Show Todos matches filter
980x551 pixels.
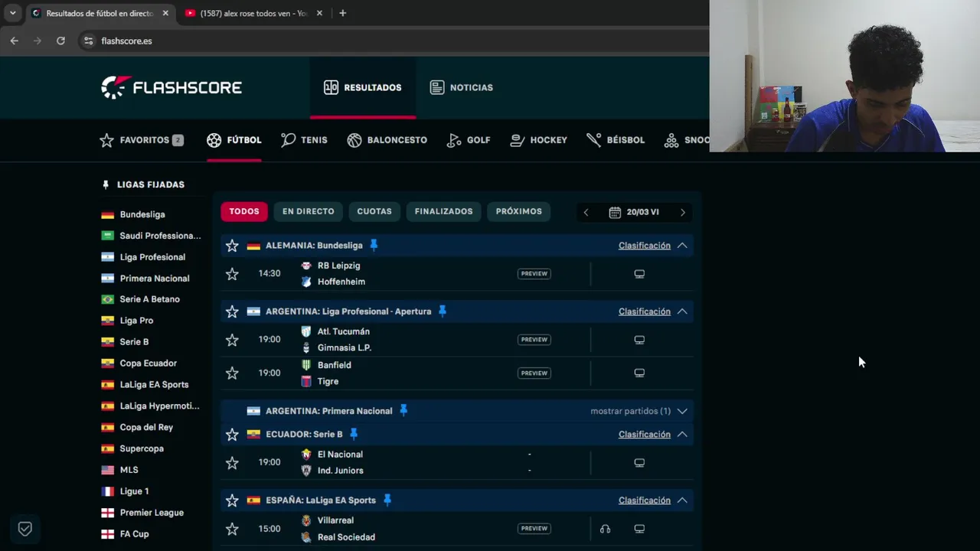[244, 211]
